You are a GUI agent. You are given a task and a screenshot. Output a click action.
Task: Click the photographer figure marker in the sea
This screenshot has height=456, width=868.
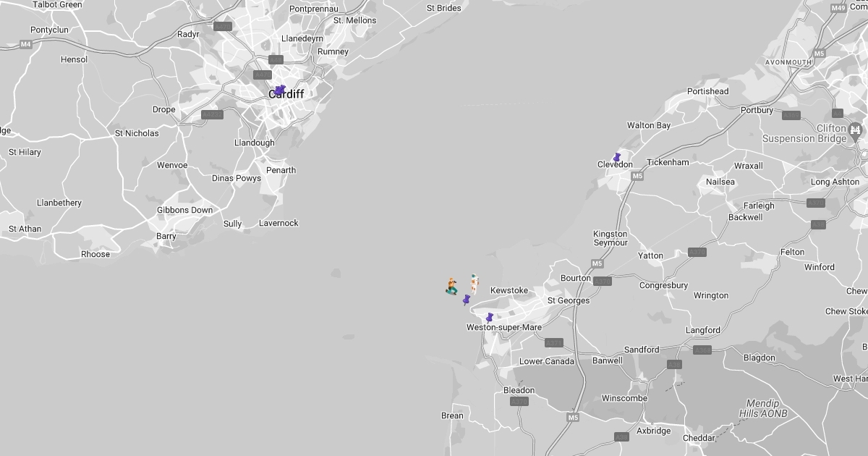[451, 287]
